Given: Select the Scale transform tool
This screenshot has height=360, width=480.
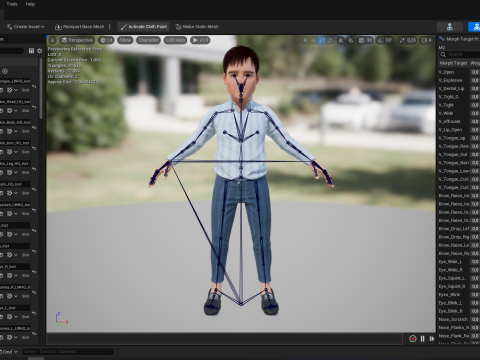Looking at the screenshot, I should (x=330, y=40).
